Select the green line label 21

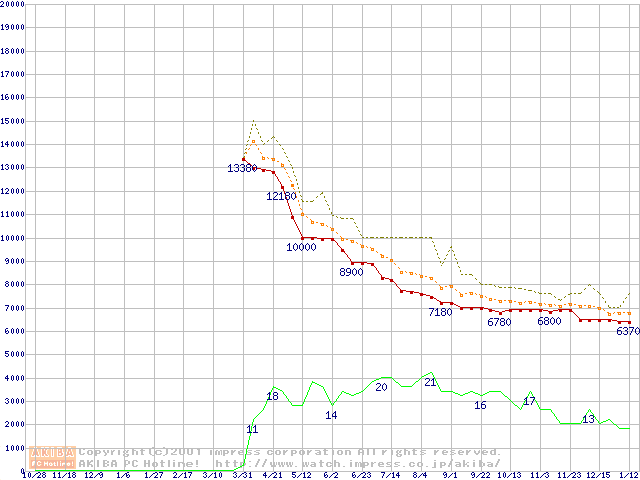coord(430,382)
